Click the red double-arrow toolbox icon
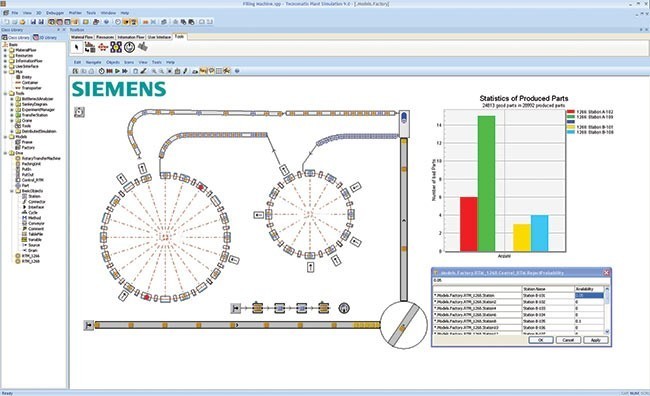Screen dimensions: 650x396 (x=103, y=47)
